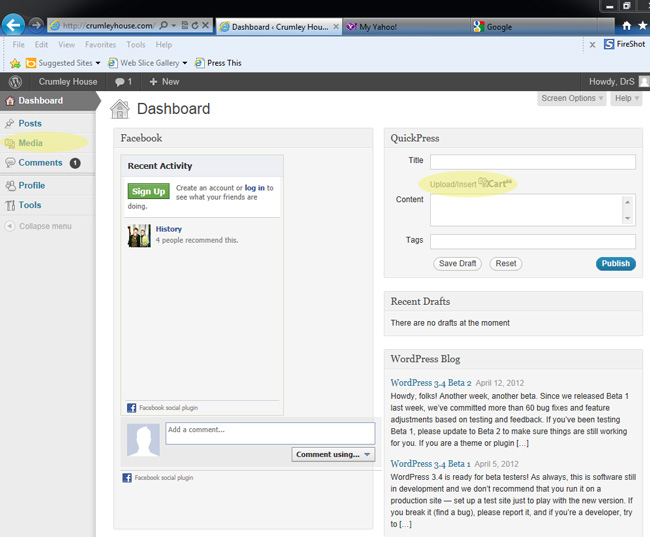Open the Favorites menu
Viewport: 650px width, 537px height.
(100, 44)
